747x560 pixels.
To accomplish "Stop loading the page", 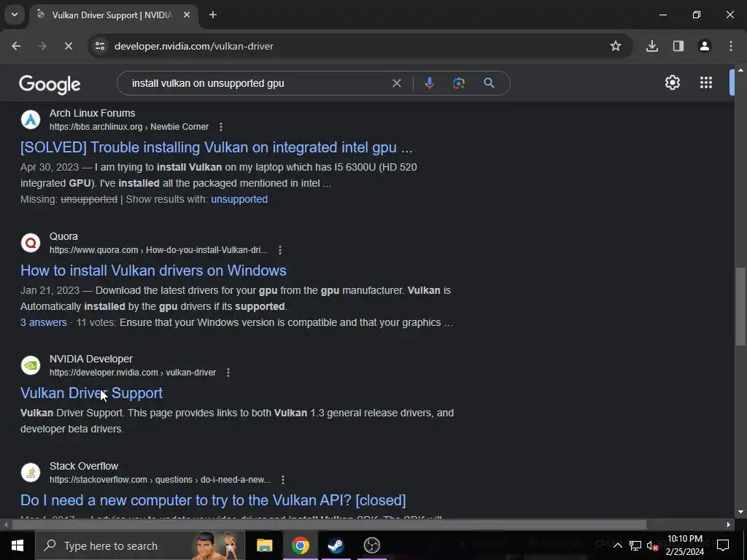I will coord(68,46).
